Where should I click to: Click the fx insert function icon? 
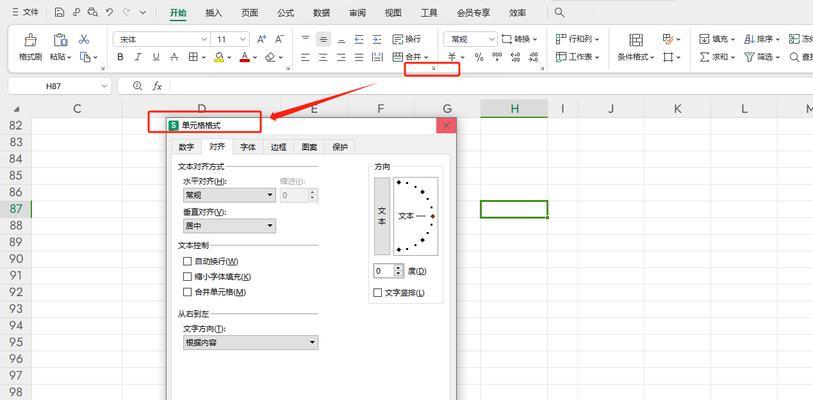point(157,86)
